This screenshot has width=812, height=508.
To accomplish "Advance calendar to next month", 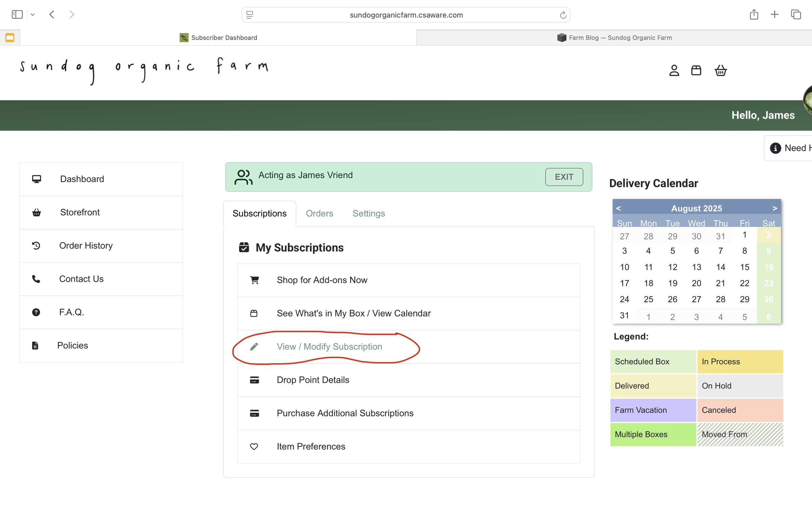I will point(774,208).
